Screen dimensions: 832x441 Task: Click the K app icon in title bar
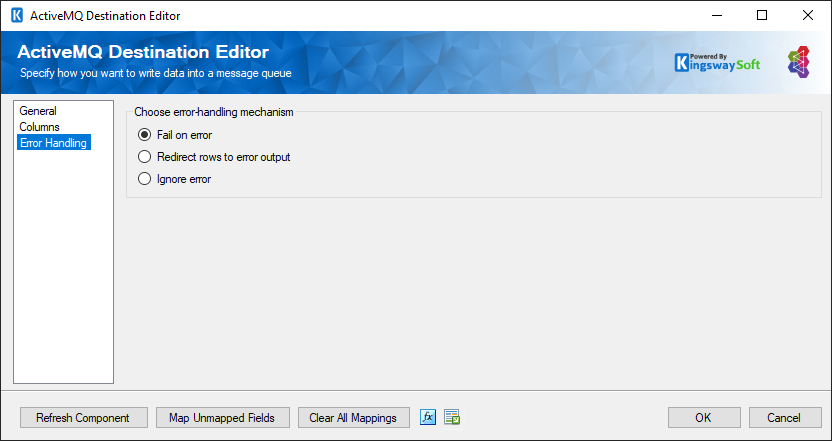(17, 15)
